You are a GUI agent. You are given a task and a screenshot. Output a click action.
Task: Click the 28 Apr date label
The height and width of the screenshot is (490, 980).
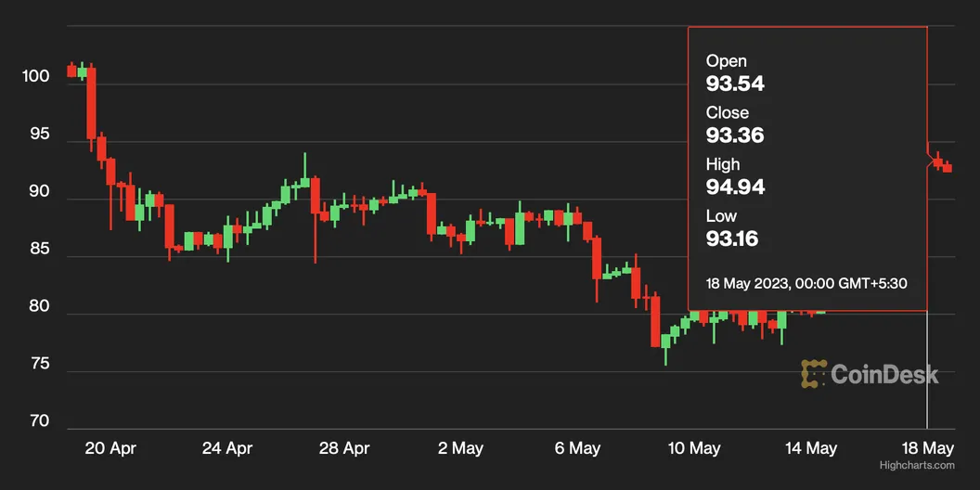click(344, 448)
